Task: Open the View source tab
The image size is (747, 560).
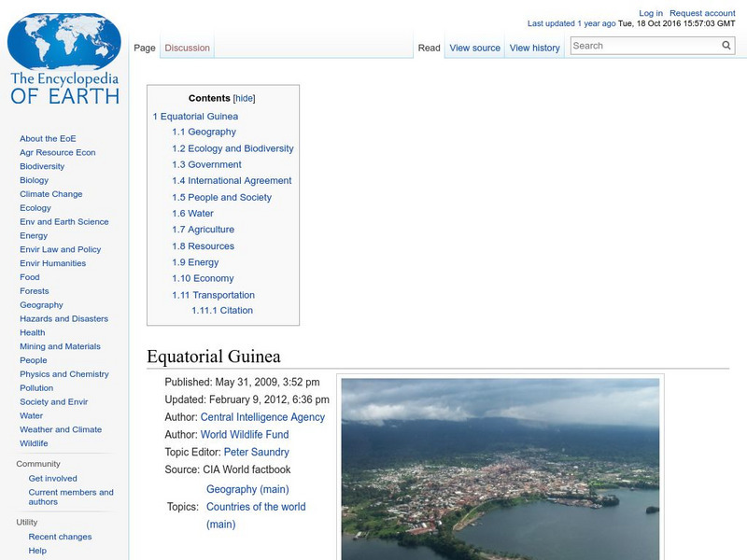Action: click(474, 48)
